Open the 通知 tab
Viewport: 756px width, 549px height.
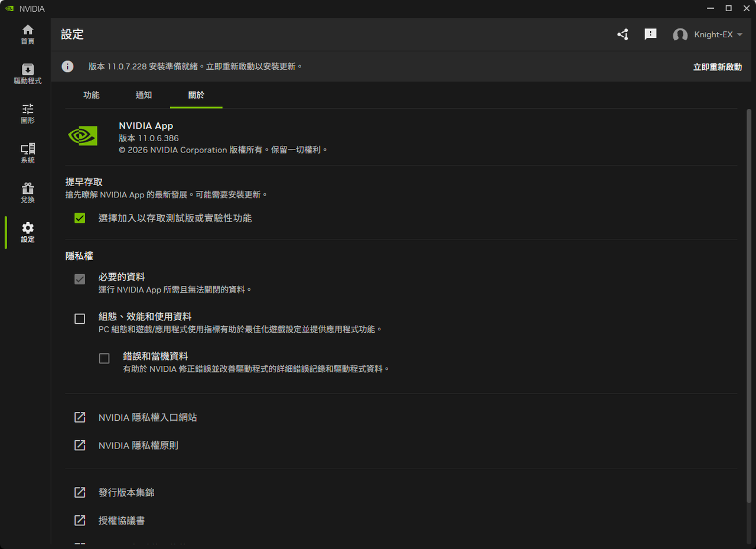pos(143,95)
